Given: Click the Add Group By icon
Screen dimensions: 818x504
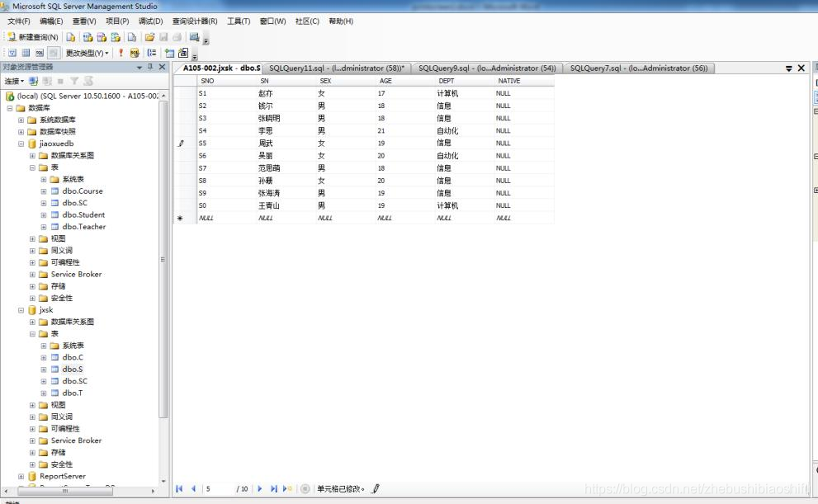Looking at the screenshot, I should point(152,53).
